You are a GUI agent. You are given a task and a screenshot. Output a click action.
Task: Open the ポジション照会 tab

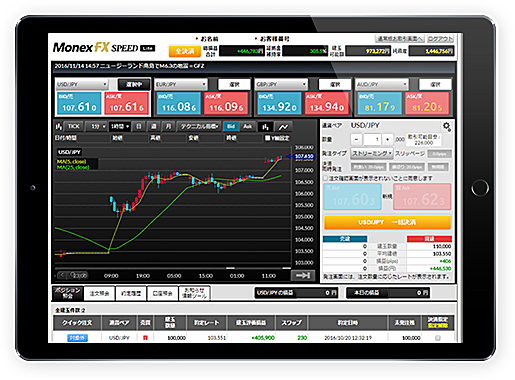click(68, 293)
